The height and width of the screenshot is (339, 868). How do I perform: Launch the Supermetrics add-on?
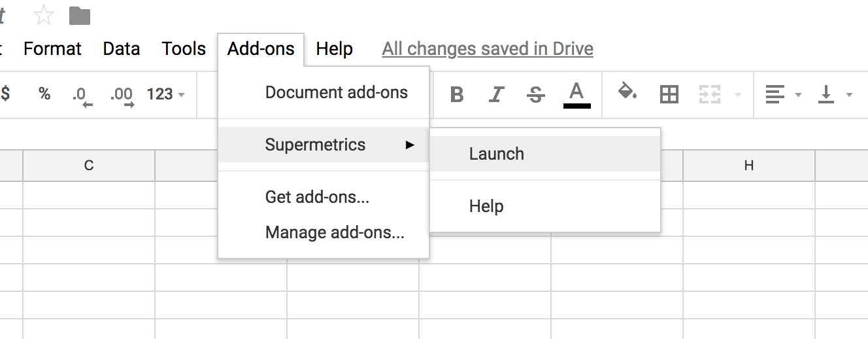497,154
